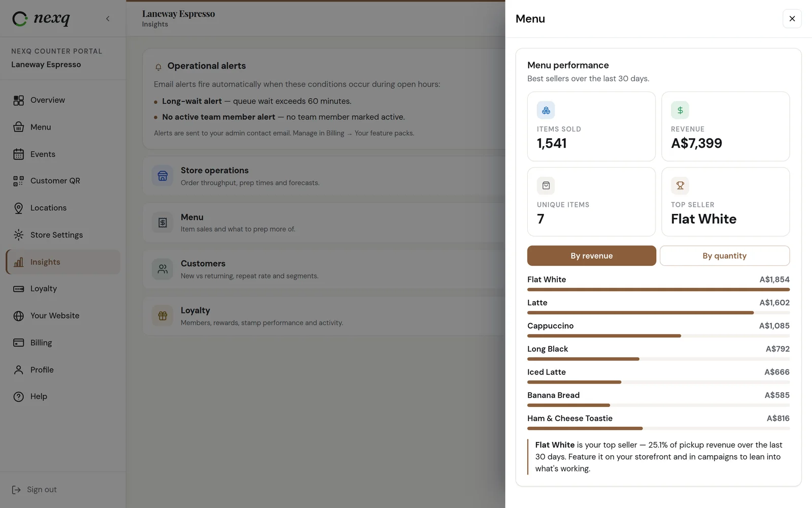This screenshot has width=812, height=508.
Task: Click the Unique Items bag icon
Action: 546,186
